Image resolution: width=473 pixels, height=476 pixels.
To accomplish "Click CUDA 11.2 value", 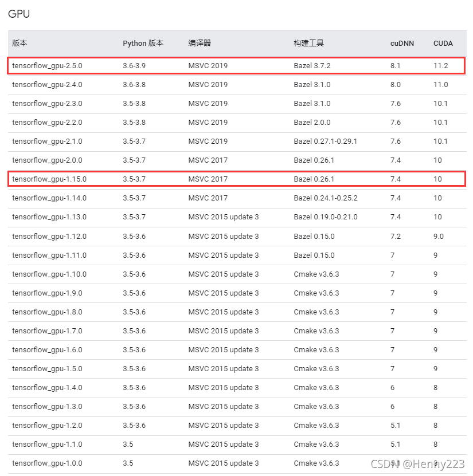I will 440,66.
